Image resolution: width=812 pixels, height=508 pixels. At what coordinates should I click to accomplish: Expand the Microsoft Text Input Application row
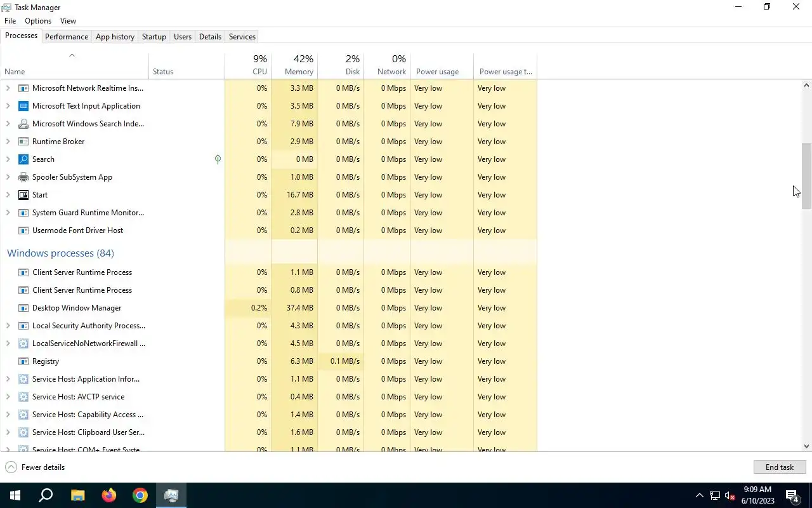(8, 106)
